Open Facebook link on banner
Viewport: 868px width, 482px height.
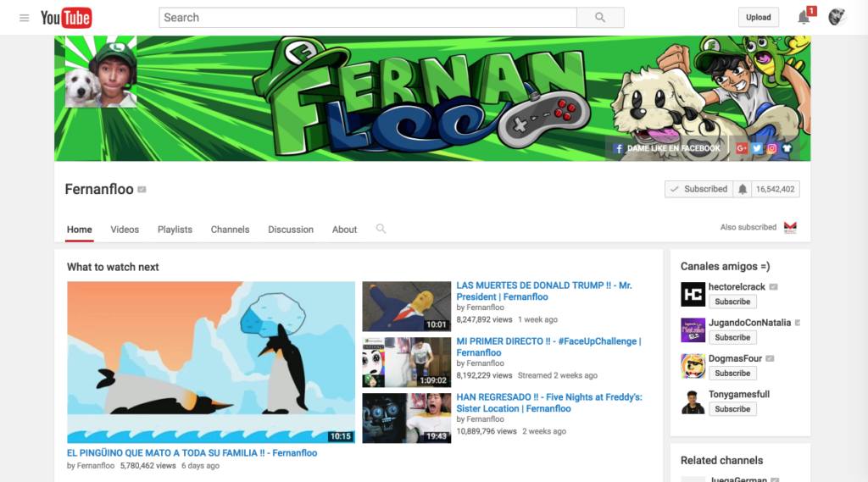click(x=618, y=148)
